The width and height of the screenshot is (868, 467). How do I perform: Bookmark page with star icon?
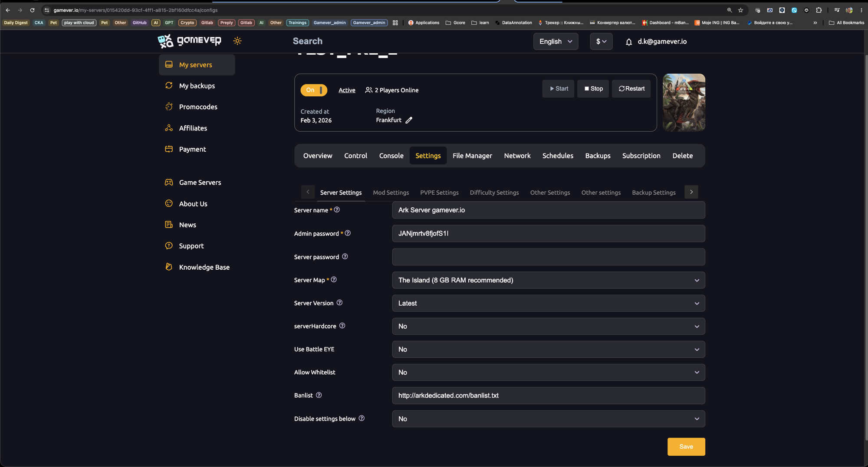coord(740,10)
